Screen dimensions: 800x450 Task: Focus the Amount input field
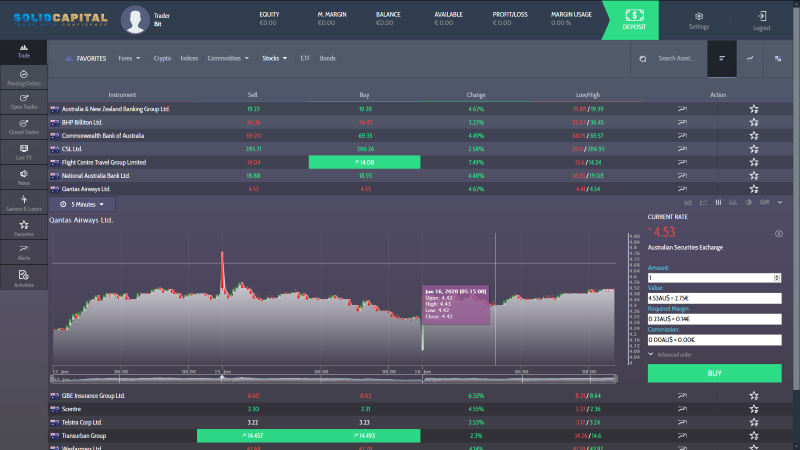711,278
